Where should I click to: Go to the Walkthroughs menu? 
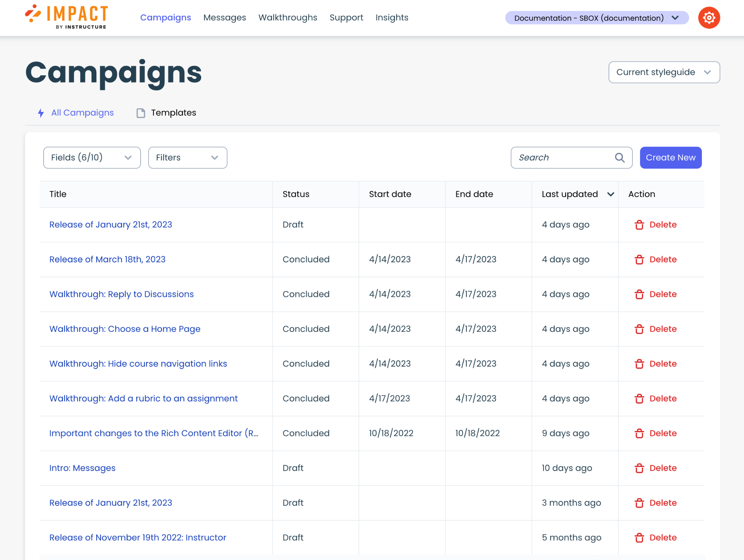(288, 17)
